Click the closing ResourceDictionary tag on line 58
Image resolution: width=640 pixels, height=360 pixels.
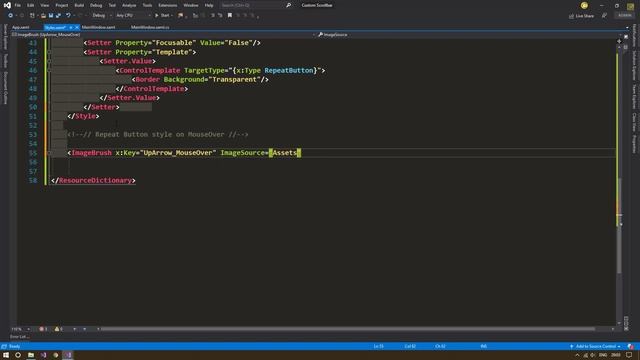[x=93, y=180]
